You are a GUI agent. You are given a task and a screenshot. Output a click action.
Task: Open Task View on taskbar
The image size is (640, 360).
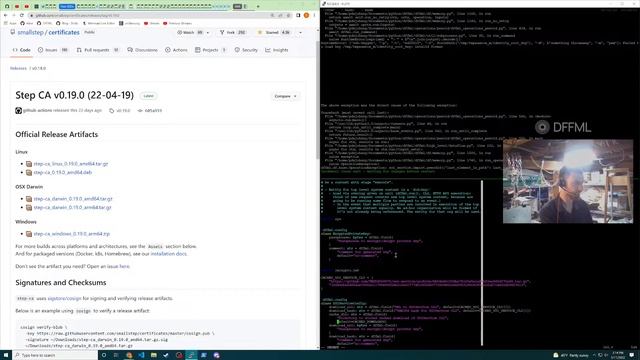[x=116, y=355]
